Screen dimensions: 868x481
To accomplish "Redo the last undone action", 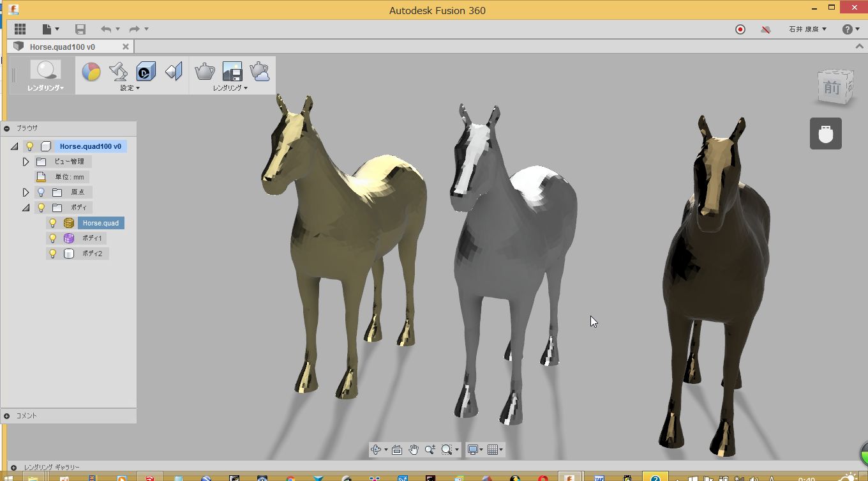I will (x=134, y=29).
